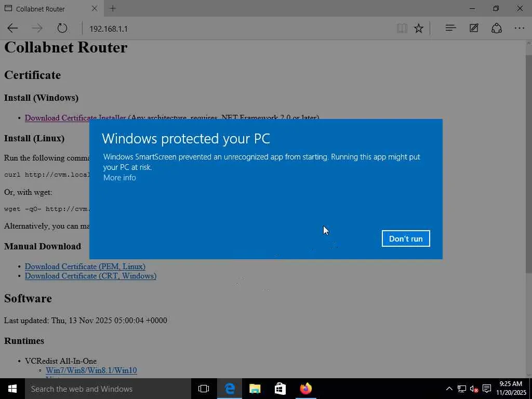
Task: Click the Manual Download heading
Action: pyautogui.click(x=43, y=246)
